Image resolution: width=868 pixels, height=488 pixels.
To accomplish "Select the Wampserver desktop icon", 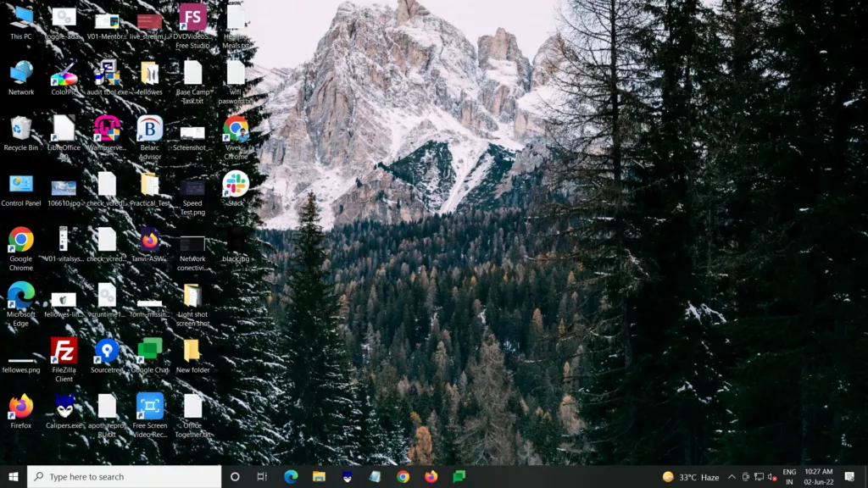I will click(x=107, y=129).
